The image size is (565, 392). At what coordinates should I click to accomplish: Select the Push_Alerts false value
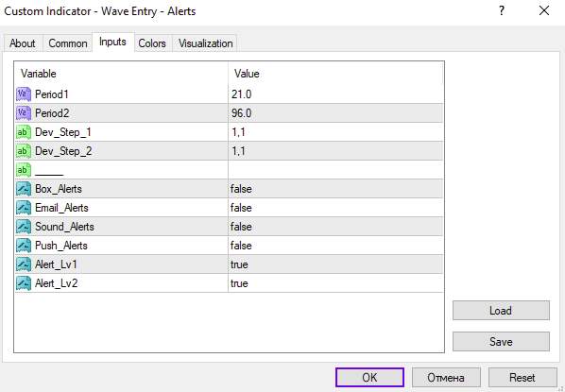(x=335, y=246)
